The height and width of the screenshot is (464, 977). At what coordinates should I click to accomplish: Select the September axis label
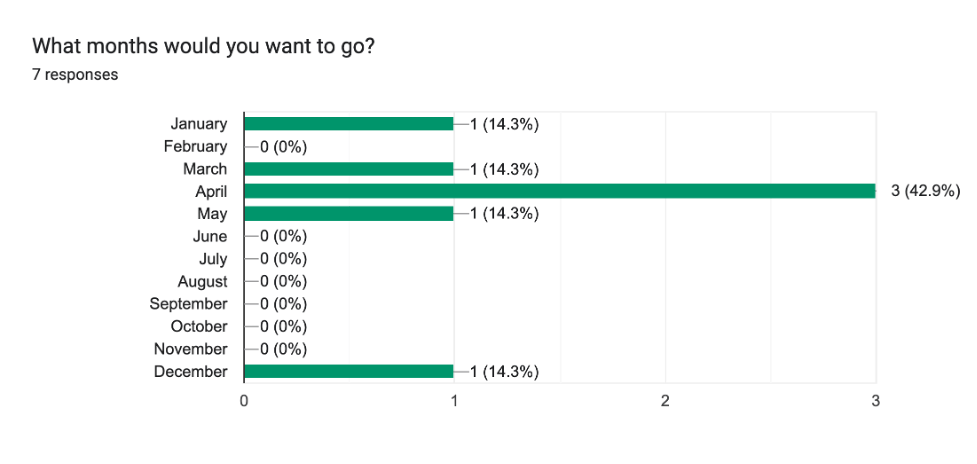click(188, 304)
